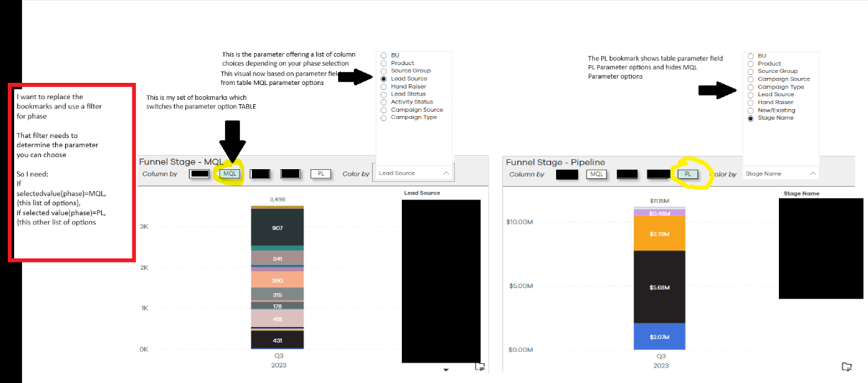Click the 431 black segment of MQL bar
Screen dimensions: 868x383
pos(277,340)
